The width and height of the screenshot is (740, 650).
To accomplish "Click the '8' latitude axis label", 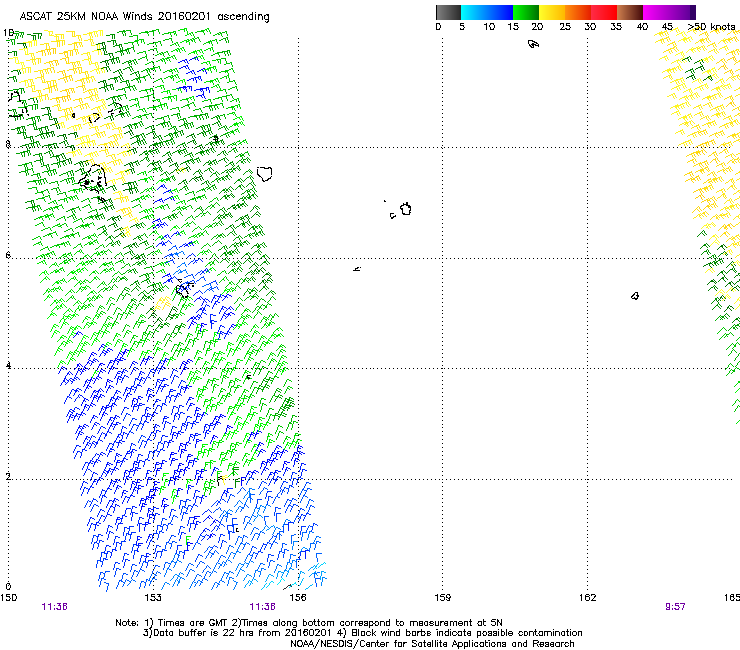I will coord(8,144).
